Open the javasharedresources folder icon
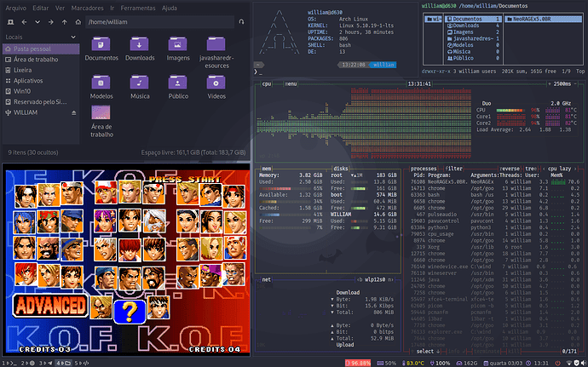Screen dimensions: 588x367 pos(216,44)
